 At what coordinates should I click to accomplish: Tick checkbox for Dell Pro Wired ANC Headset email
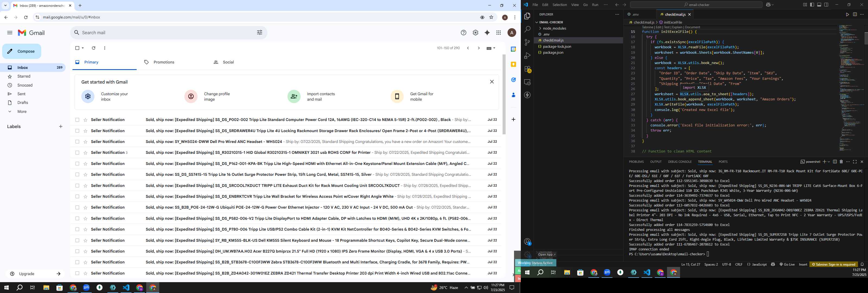[77, 142]
